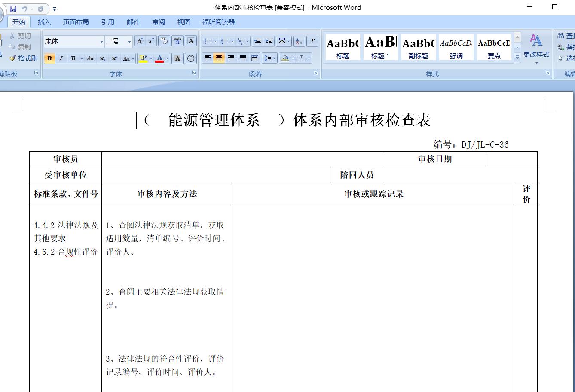Toggle Bold formatting
Viewport: 575px width, 392px height.
pyautogui.click(x=49, y=58)
